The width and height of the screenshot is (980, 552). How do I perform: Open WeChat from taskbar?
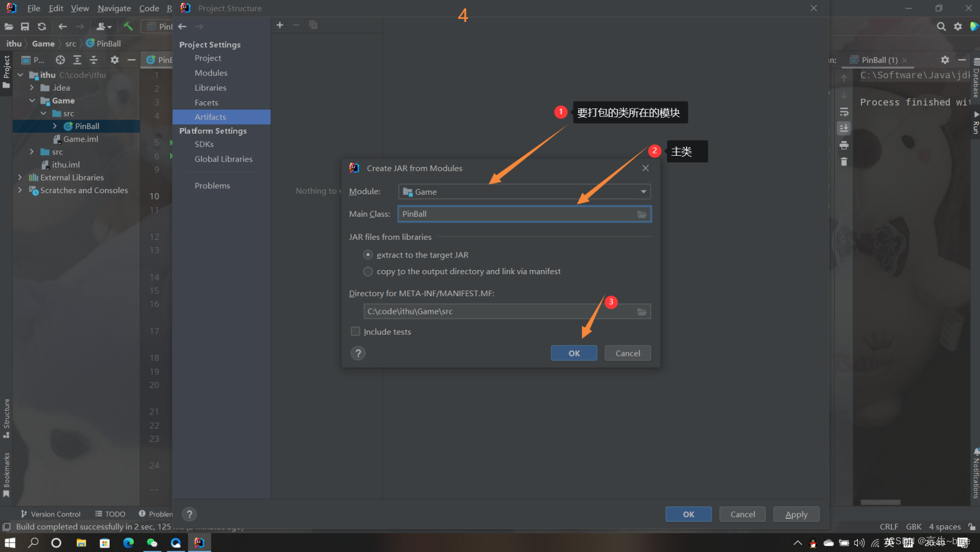pyautogui.click(x=152, y=543)
